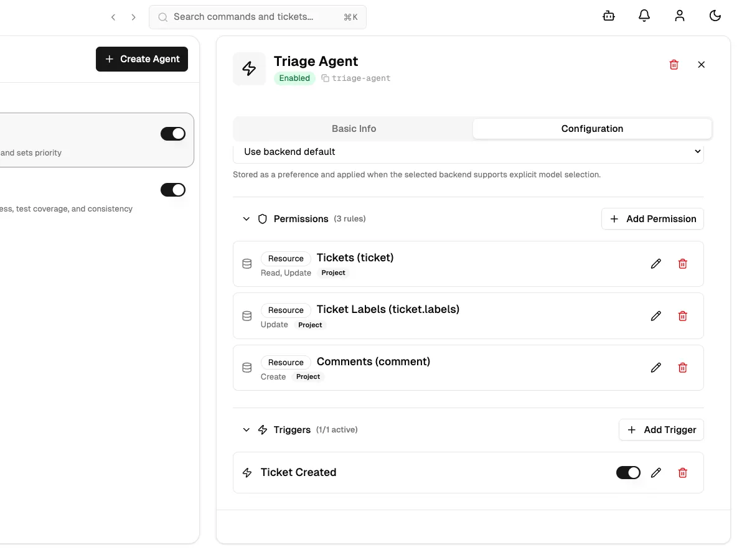Copy the triage-agent slug identifier
Viewport: 747px width, 560px height.
click(x=324, y=78)
